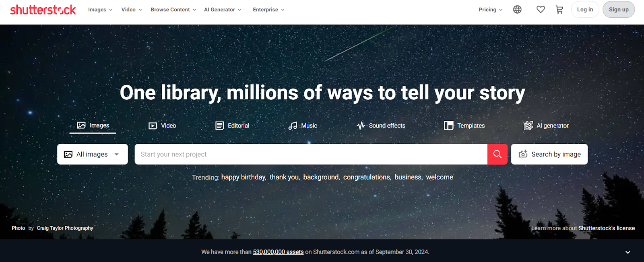Open the 530,000,000 assets link
The width and height of the screenshot is (644, 262).
[278, 252]
